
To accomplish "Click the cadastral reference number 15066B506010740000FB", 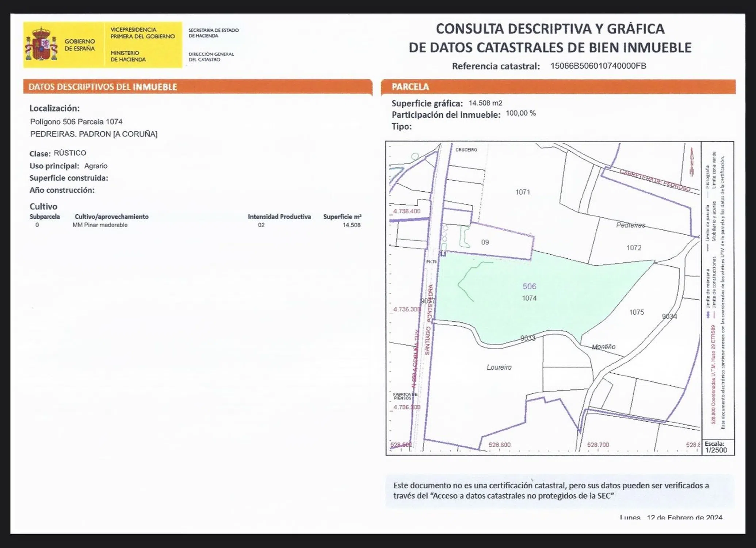I will tap(598, 66).
